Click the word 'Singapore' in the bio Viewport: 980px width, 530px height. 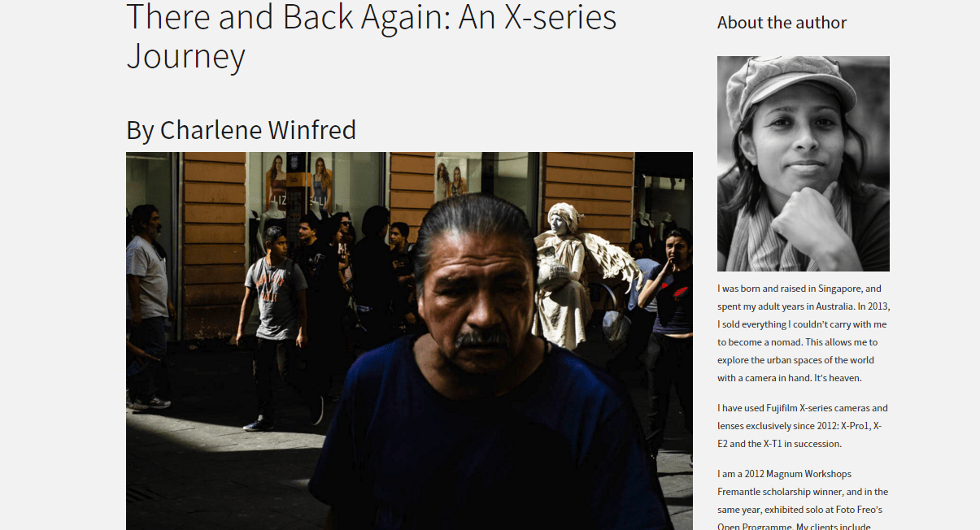832,289
